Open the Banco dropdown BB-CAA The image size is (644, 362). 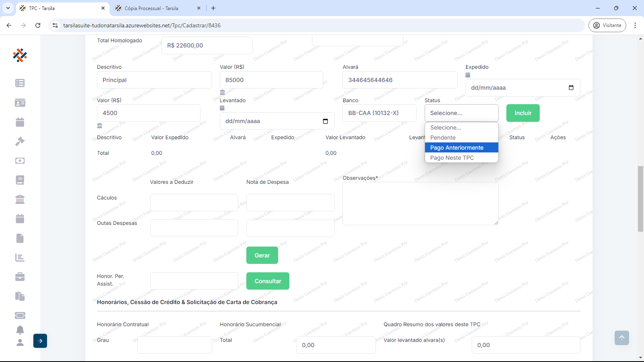[x=379, y=113]
